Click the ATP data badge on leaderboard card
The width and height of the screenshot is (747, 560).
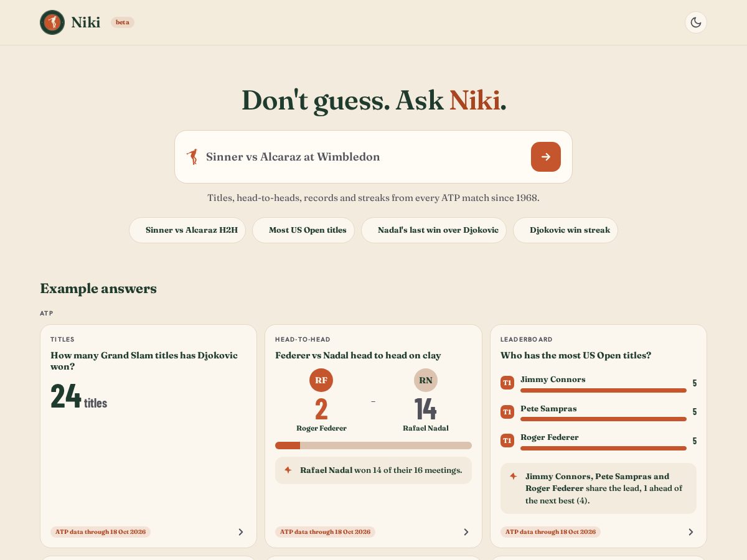click(x=550, y=532)
